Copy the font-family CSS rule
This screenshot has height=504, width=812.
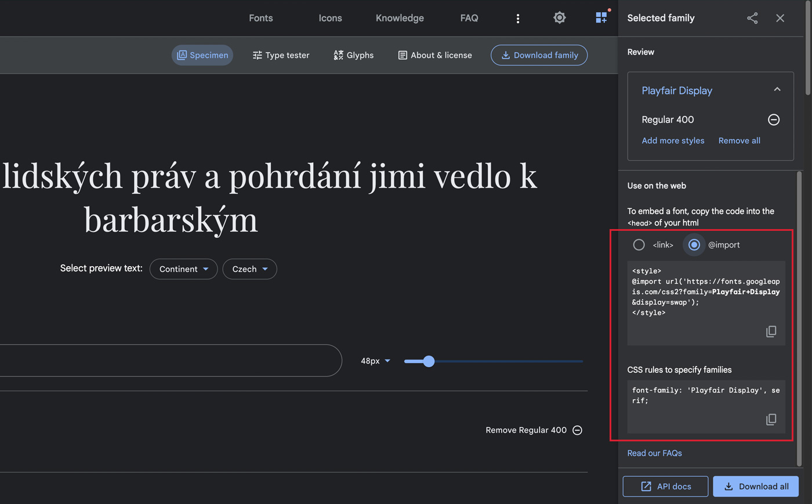[x=771, y=419]
